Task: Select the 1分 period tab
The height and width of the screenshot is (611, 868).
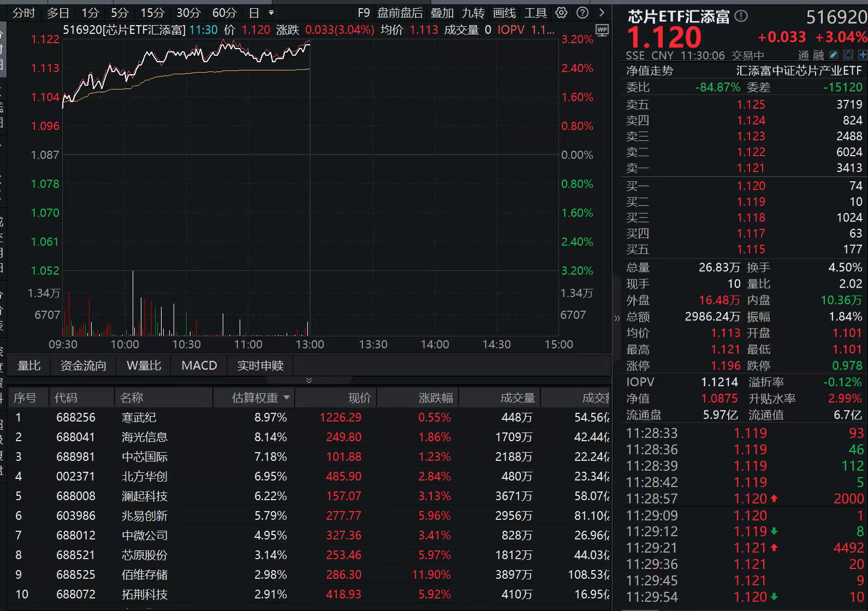Action: pyautogui.click(x=90, y=13)
